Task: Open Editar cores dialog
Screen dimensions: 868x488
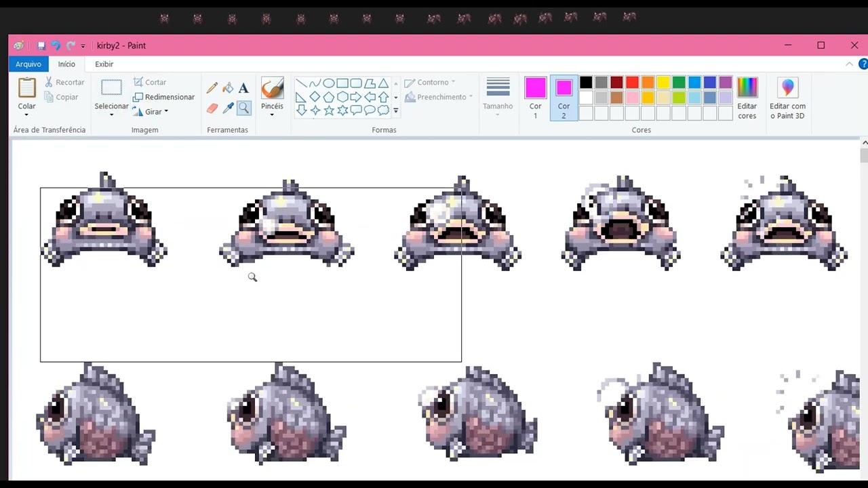Action: pyautogui.click(x=747, y=99)
